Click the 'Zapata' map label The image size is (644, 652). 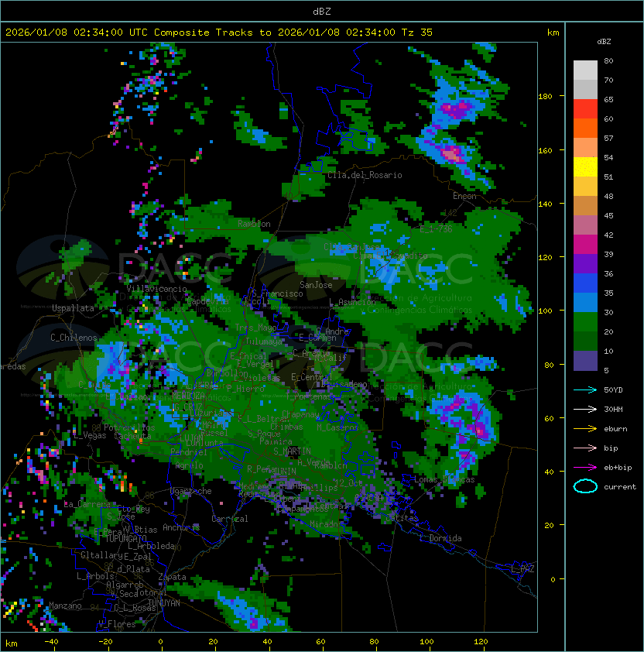[172, 577]
